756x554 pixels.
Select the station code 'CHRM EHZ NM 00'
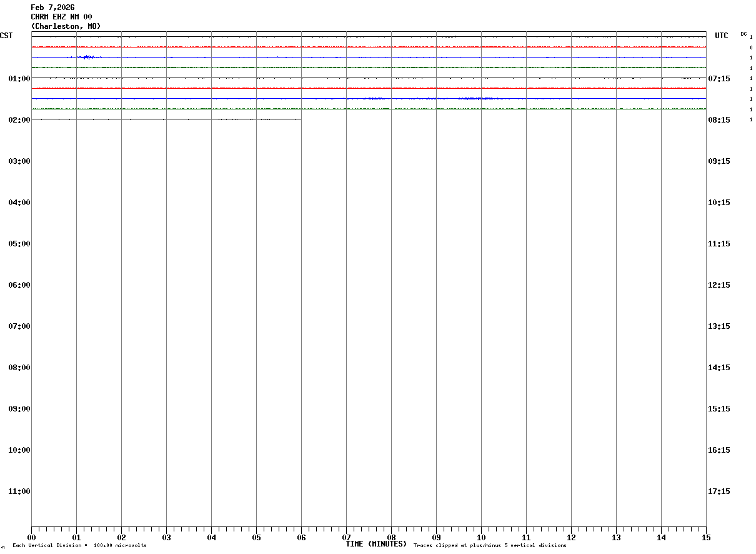[x=61, y=17]
